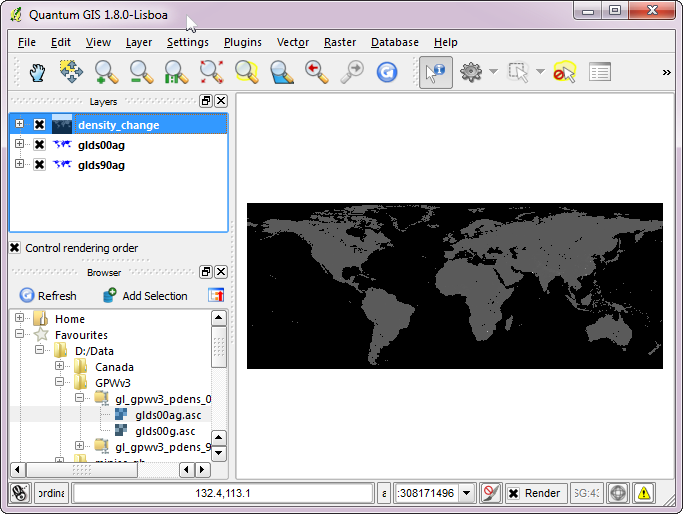Toggle the Render checkbox
Viewport: 683px width, 514px height.
point(514,493)
